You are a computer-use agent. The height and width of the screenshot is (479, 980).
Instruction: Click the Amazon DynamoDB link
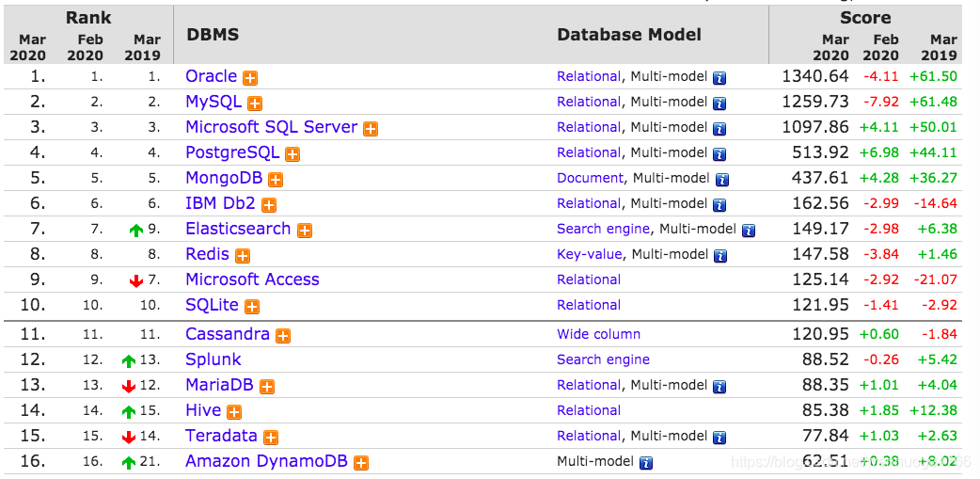pyautogui.click(x=266, y=461)
